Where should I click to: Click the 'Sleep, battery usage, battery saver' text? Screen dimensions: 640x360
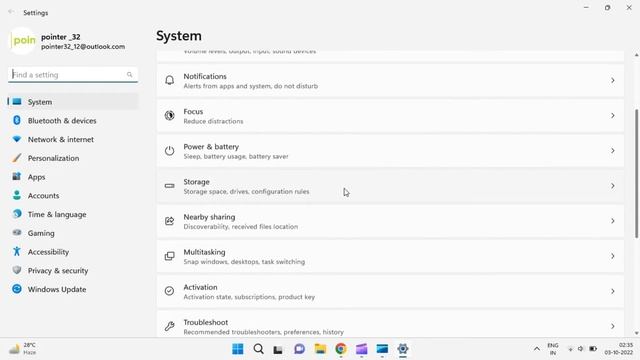click(x=236, y=156)
